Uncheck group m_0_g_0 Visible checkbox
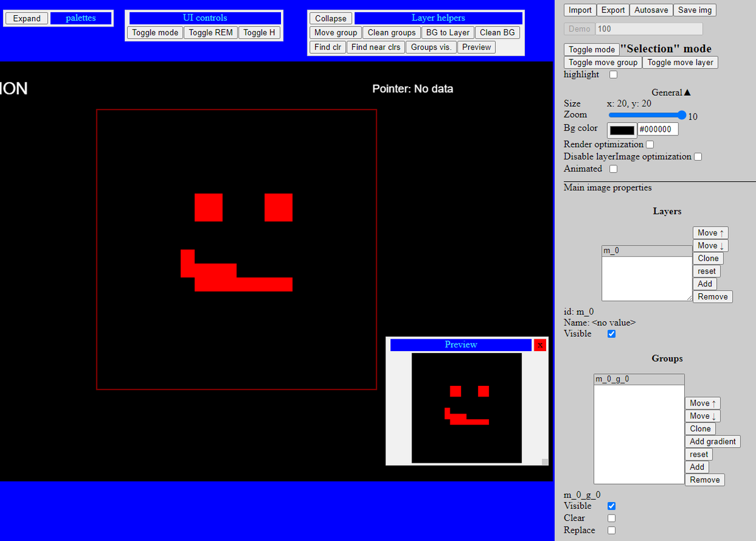The height and width of the screenshot is (541, 756). [x=611, y=506]
